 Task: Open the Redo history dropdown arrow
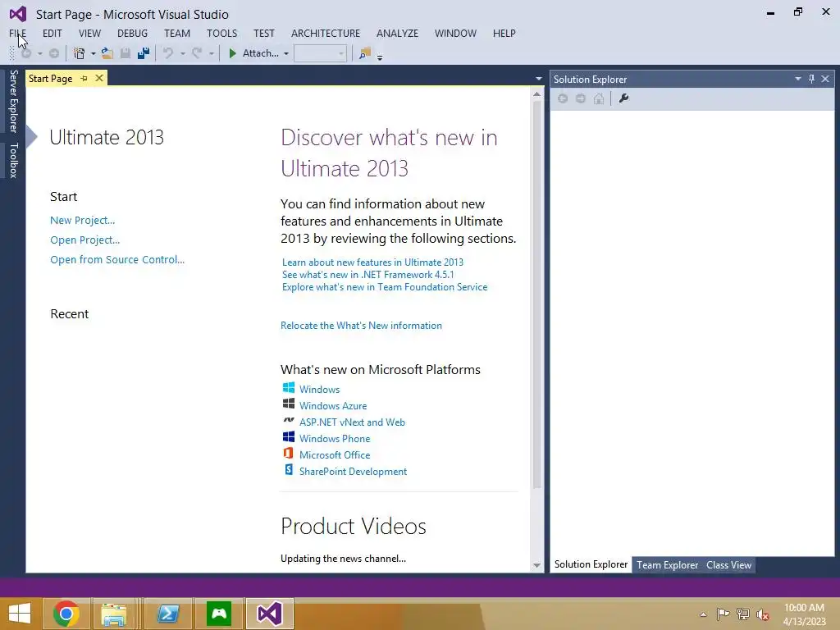click(212, 53)
